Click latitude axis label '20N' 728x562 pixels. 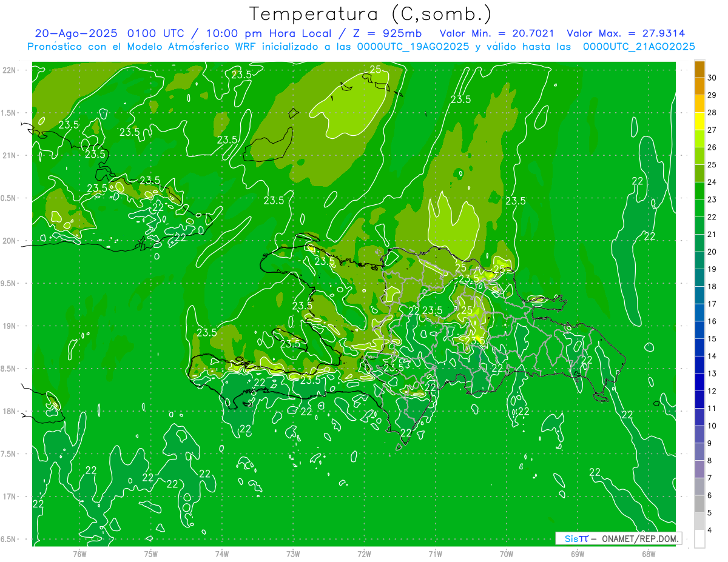click(x=9, y=241)
